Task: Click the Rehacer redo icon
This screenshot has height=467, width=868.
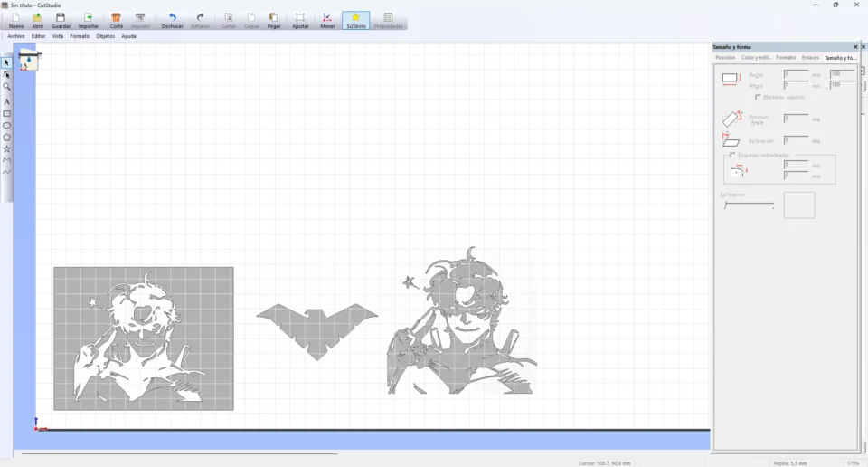Action: [201, 21]
